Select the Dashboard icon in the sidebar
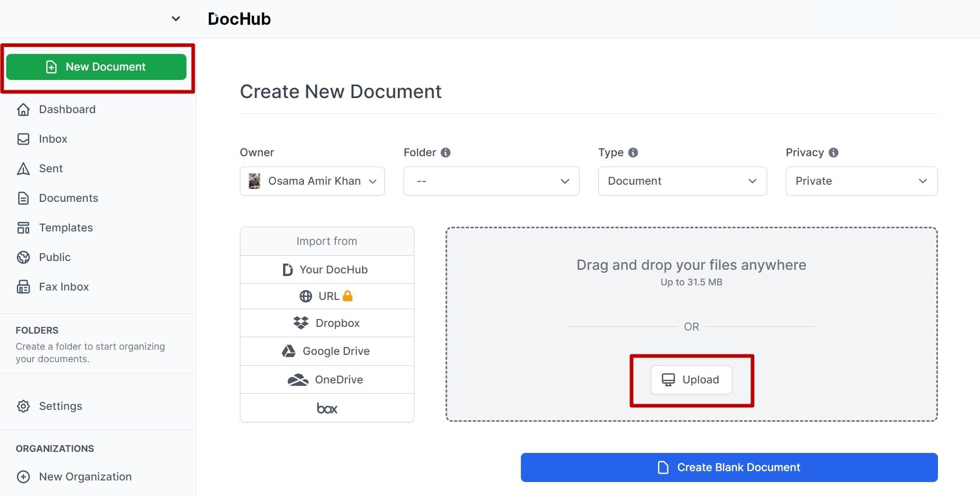 [23, 109]
